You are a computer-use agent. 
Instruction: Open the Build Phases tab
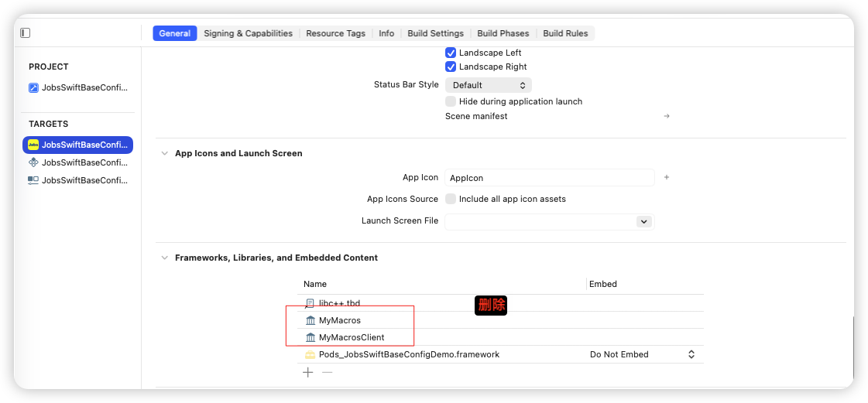[x=503, y=33]
